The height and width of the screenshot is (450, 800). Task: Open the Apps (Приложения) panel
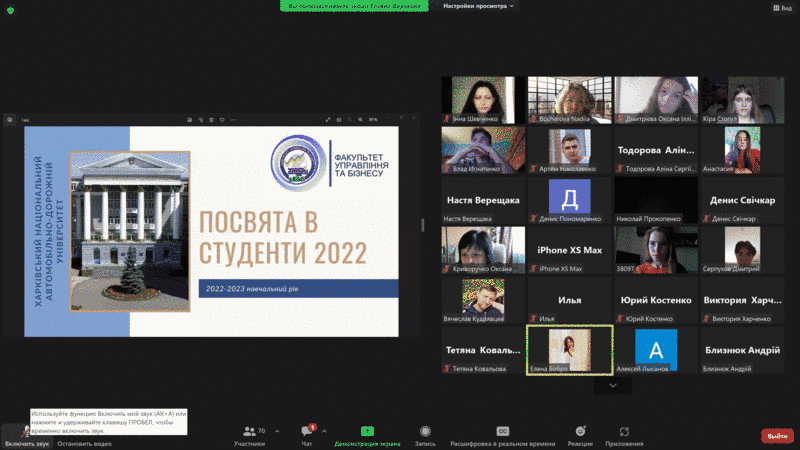pos(624,434)
